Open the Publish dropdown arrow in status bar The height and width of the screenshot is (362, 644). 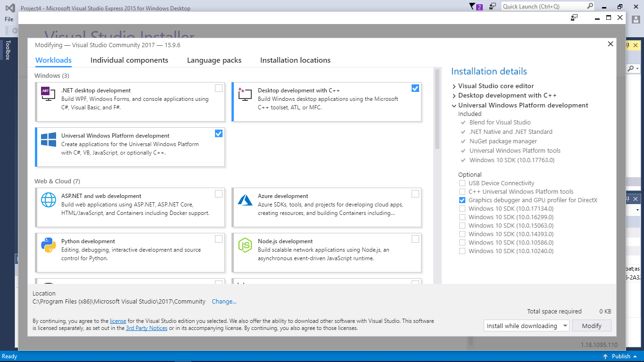tap(635, 356)
